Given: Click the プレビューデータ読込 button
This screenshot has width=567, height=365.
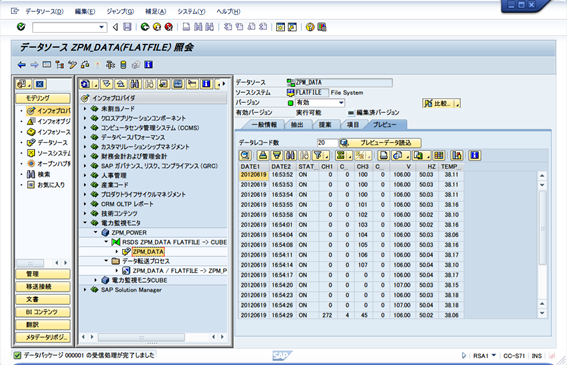Looking at the screenshot, I should coord(381,143).
